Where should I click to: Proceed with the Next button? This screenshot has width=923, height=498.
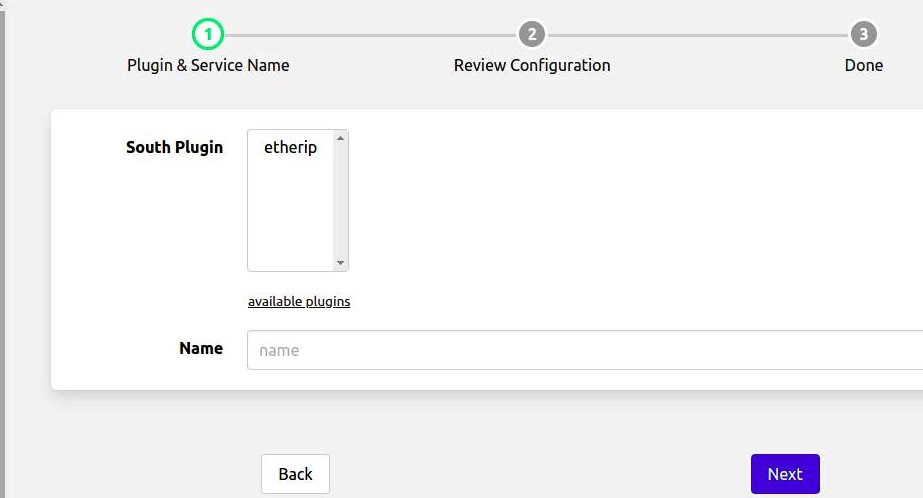tap(785, 474)
